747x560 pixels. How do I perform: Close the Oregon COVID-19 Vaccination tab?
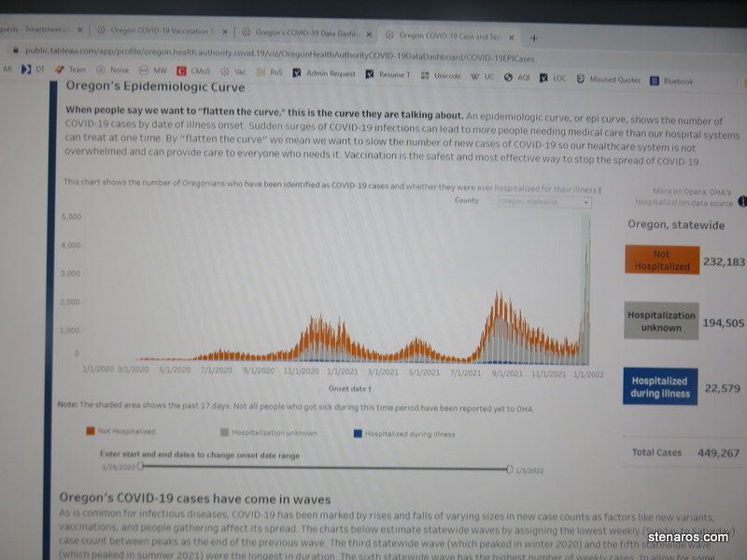(224, 32)
